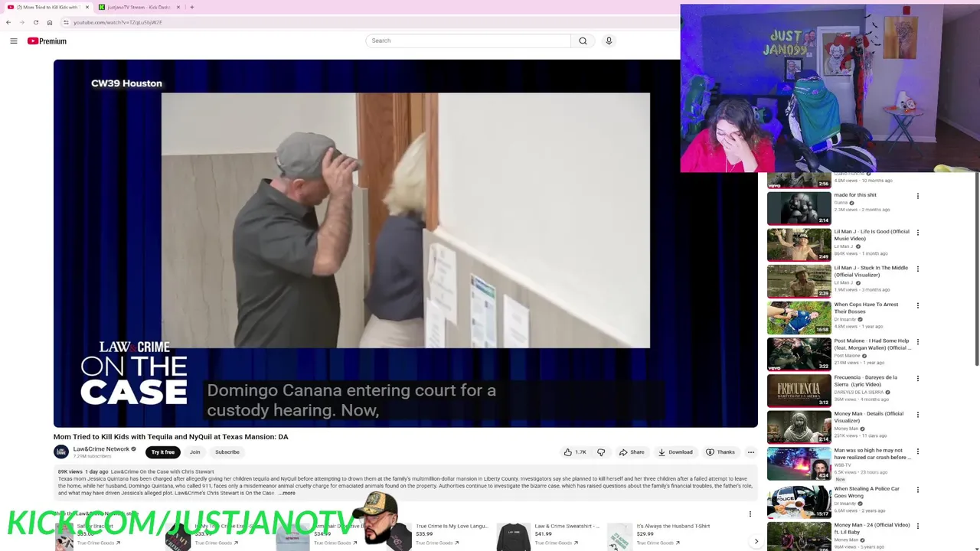Close the JustjanoTV Stream Kick tab

(178, 7)
